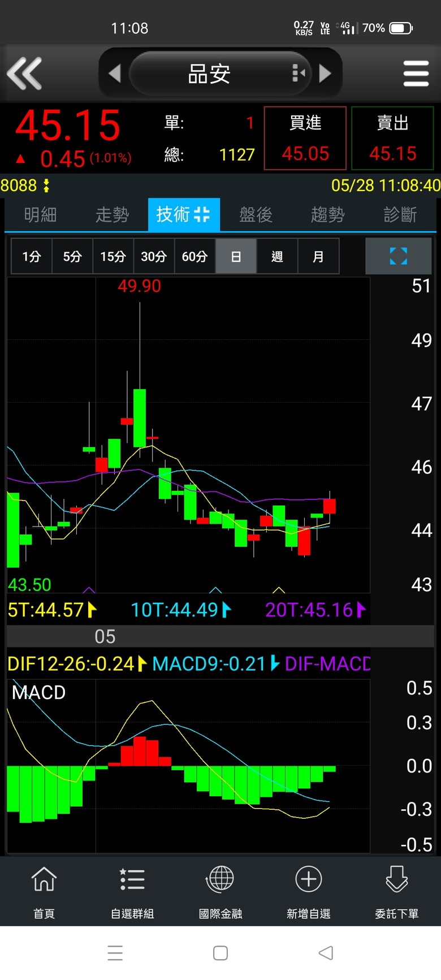This screenshot has height=980, width=441.
Task: Tap the 8088 stock code
Action: (x=19, y=185)
